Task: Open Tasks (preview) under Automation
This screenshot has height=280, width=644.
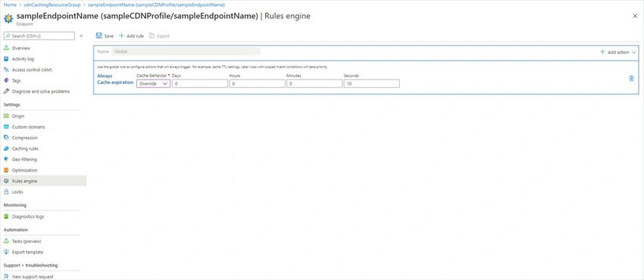Action: tap(27, 241)
